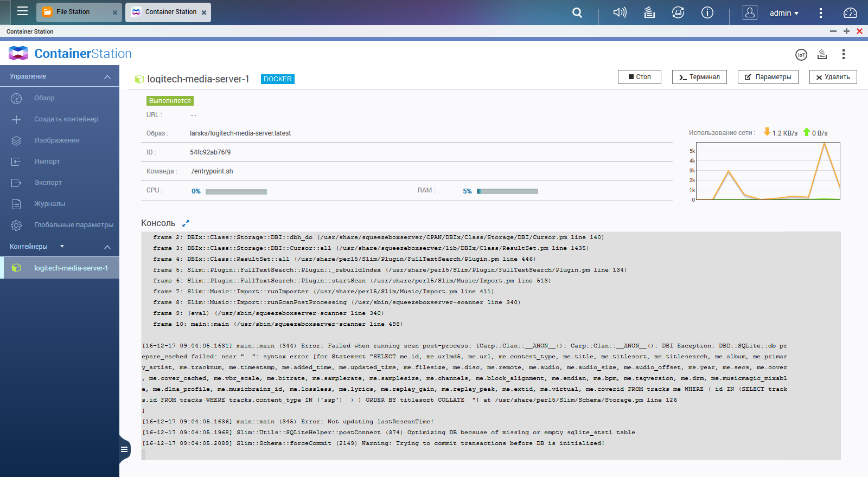Click the Обзор gauge icon
Viewport: 868px width, 477px height.
[16, 98]
